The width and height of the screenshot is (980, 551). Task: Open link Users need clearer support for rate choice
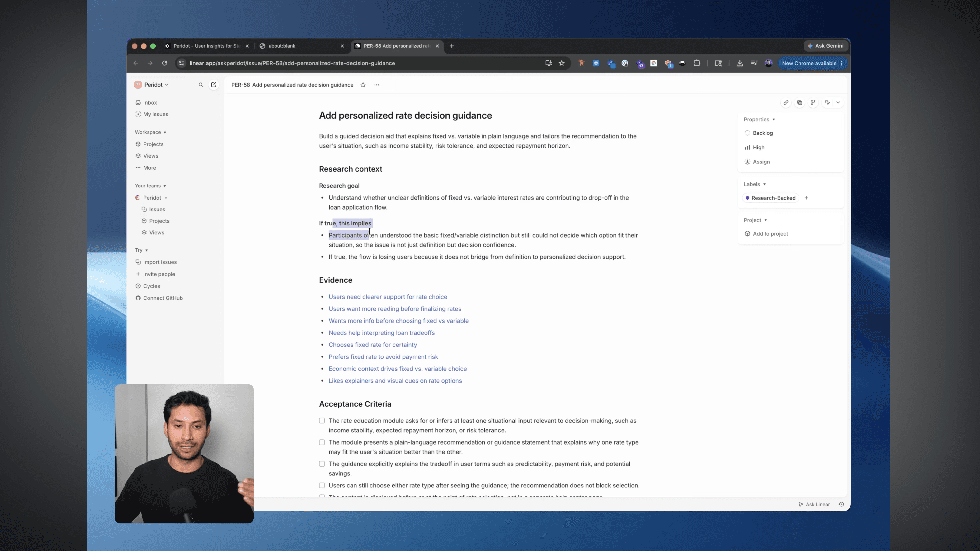click(388, 297)
